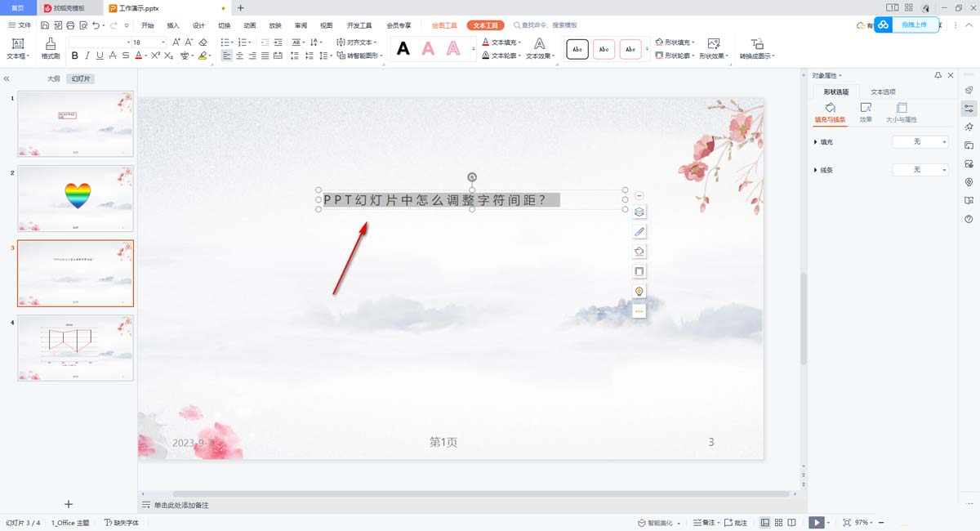The width and height of the screenshot is (980, 531).
Task: Expand the line (线条) section
Action: point(816,170)
